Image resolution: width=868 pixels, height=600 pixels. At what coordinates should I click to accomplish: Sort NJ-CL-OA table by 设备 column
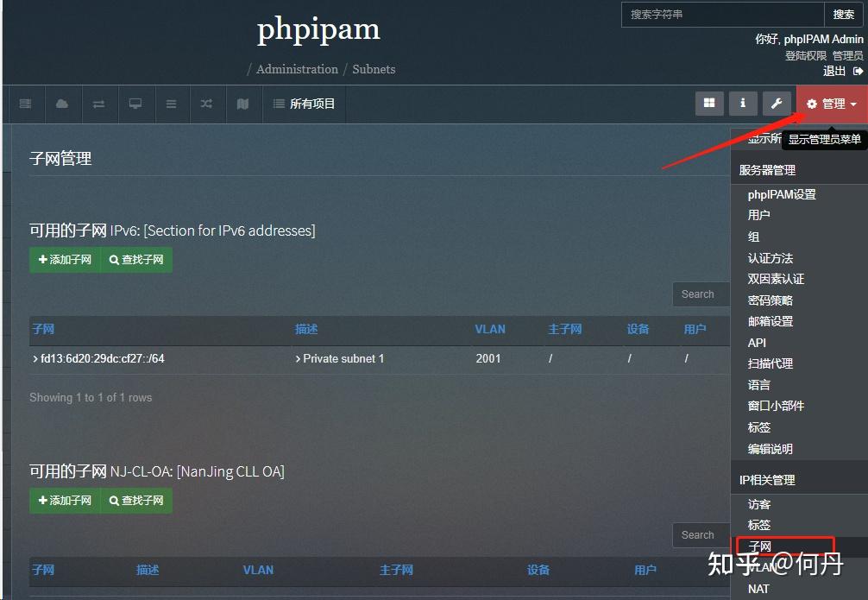pos(538,570)
